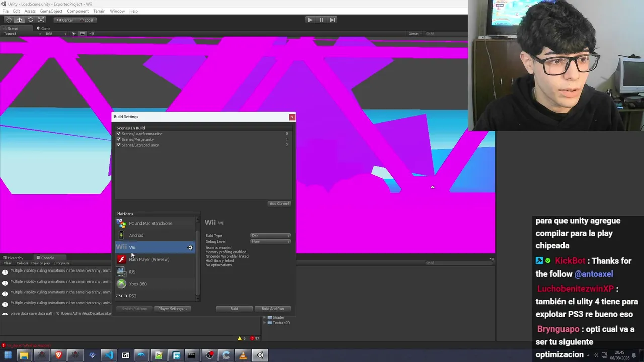Viewport: 644px width, 362px height.
Task: Click Add Current in Build Settings
Action: pos(279,204)
